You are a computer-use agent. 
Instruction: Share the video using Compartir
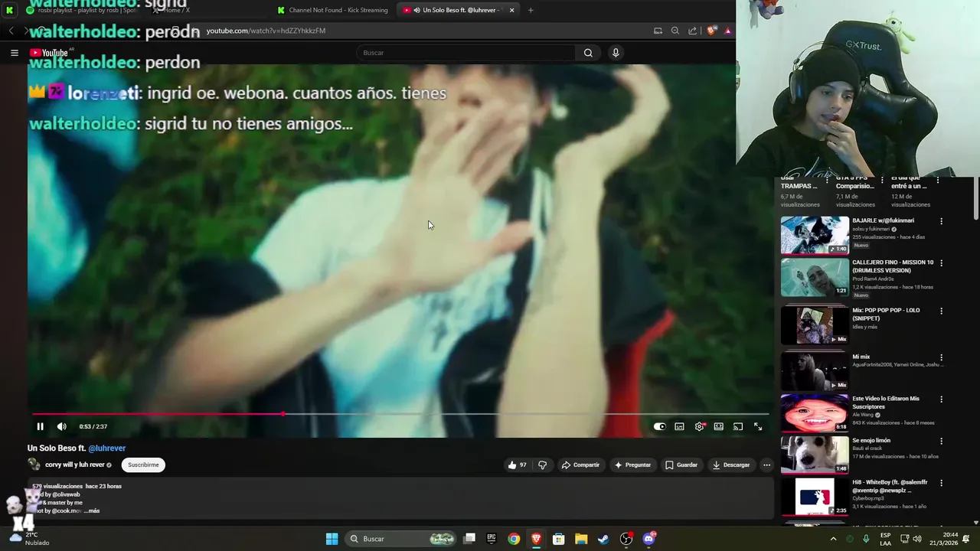tap(580, 465)
